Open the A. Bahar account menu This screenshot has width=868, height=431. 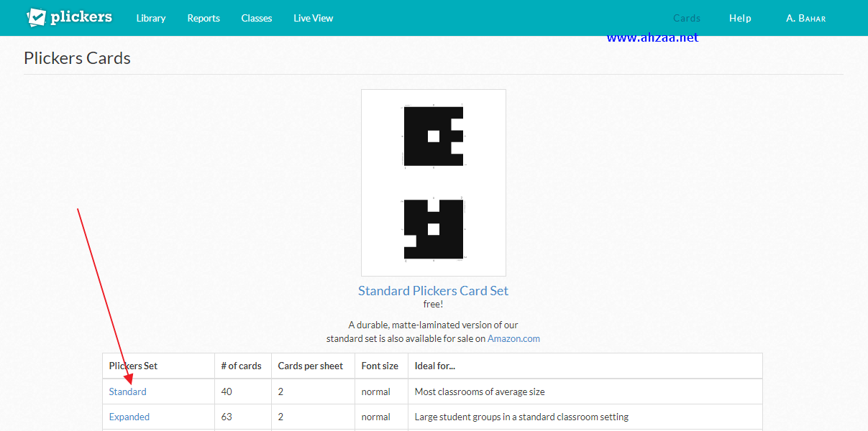[805, 18]
